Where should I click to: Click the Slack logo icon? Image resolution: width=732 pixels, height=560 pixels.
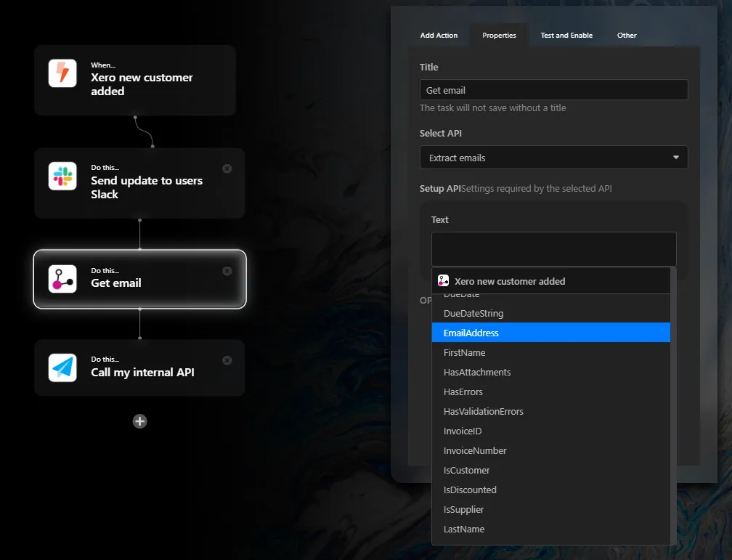[x=62, y=176]
